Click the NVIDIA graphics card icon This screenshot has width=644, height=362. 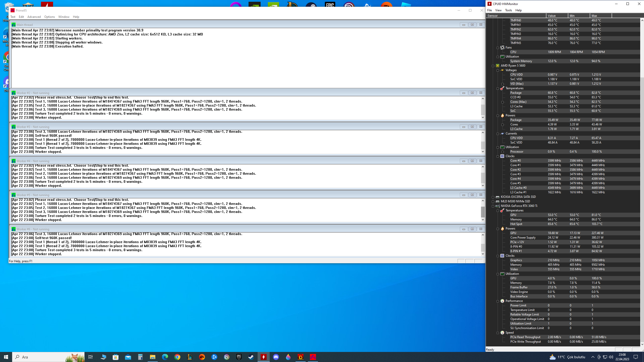click(498, 206)
